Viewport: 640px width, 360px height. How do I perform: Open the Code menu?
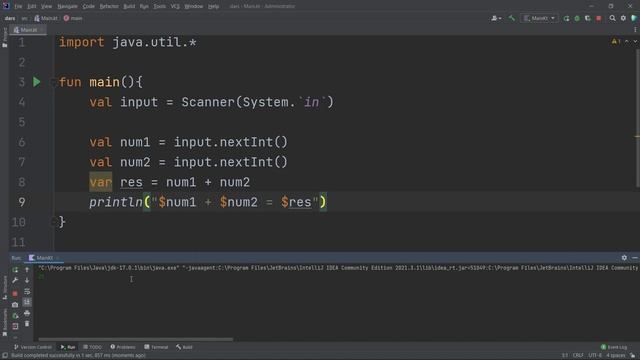[89, 6]
